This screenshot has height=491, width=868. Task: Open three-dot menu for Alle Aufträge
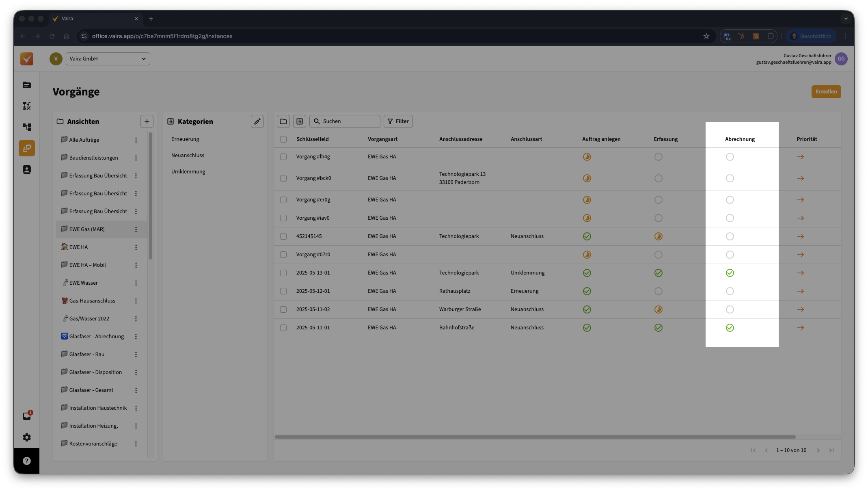(136, 140)
